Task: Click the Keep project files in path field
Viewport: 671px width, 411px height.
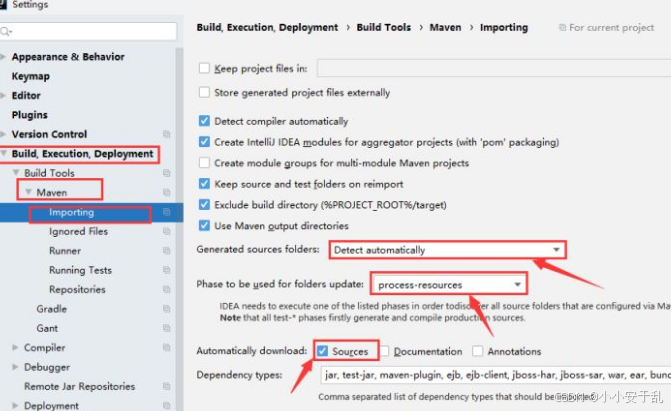Action: 493,68
